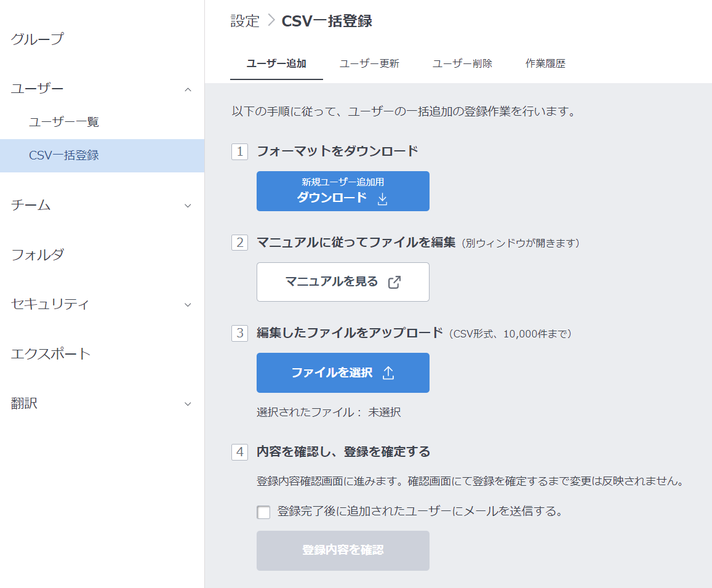
Task: Click the step 1 numbered badge
Action: tap(239, 151)
